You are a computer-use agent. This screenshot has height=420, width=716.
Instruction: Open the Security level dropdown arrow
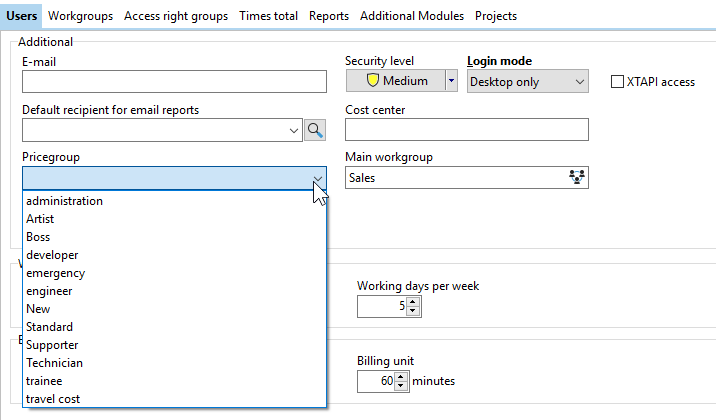[451, 81]
